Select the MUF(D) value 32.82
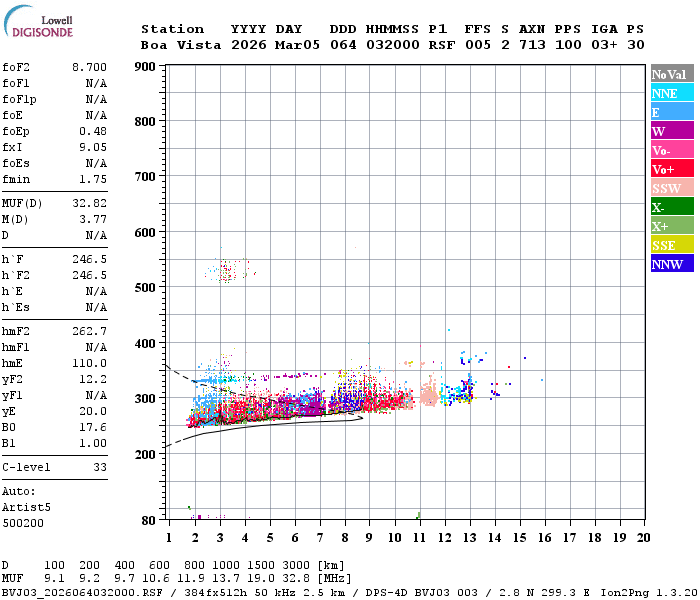 tap(90, 202)
